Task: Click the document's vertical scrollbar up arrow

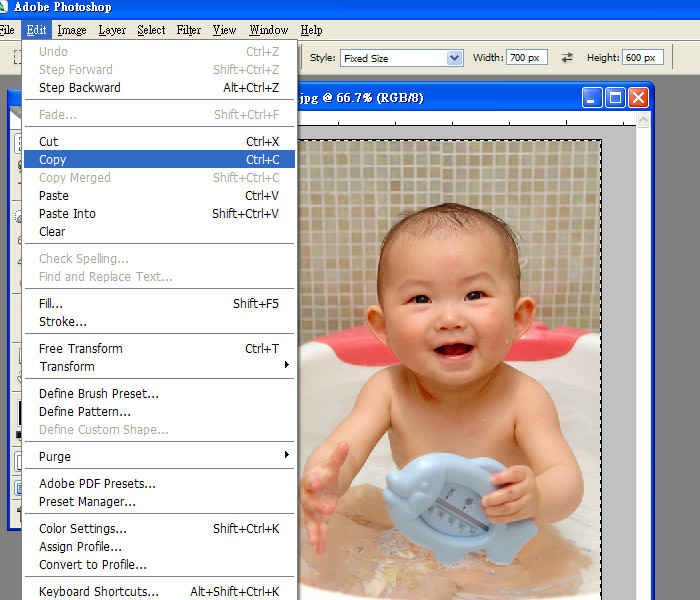Action: [x=643, y=120]
